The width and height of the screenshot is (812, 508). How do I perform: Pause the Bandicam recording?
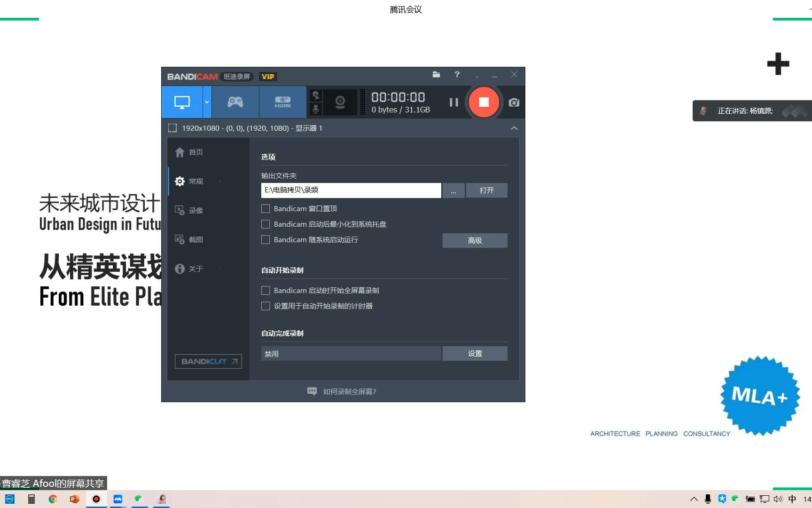pos(453,102)
